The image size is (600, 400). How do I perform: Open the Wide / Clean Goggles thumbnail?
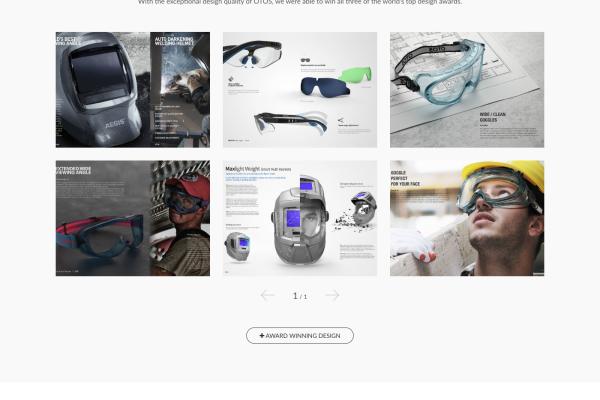click(467, 90)
